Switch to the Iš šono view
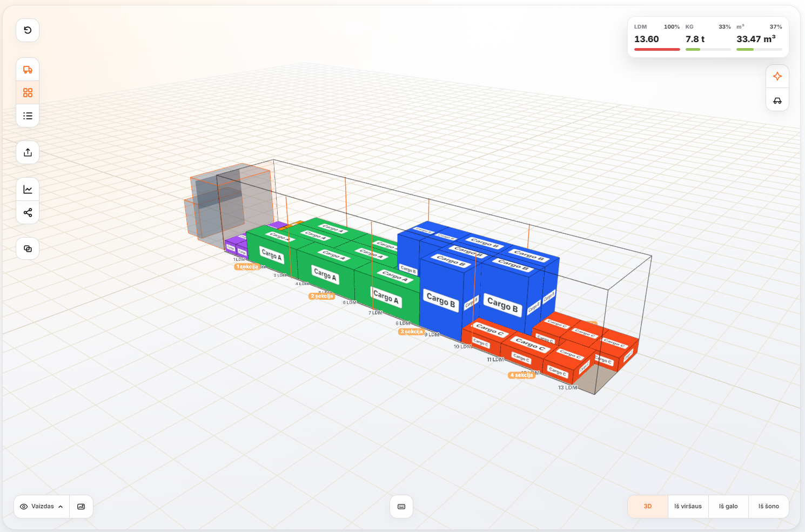The image size is (805, 532). tap(769, 507)
